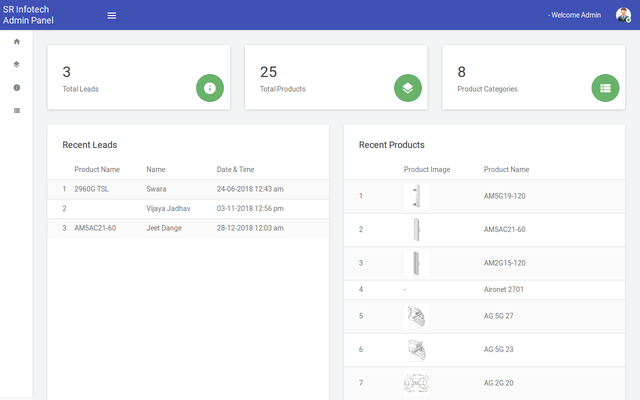Image resolution: width=640 pixels, height=400 pixels.
Task: Select the Swara lead name
Action: (156, 189)
